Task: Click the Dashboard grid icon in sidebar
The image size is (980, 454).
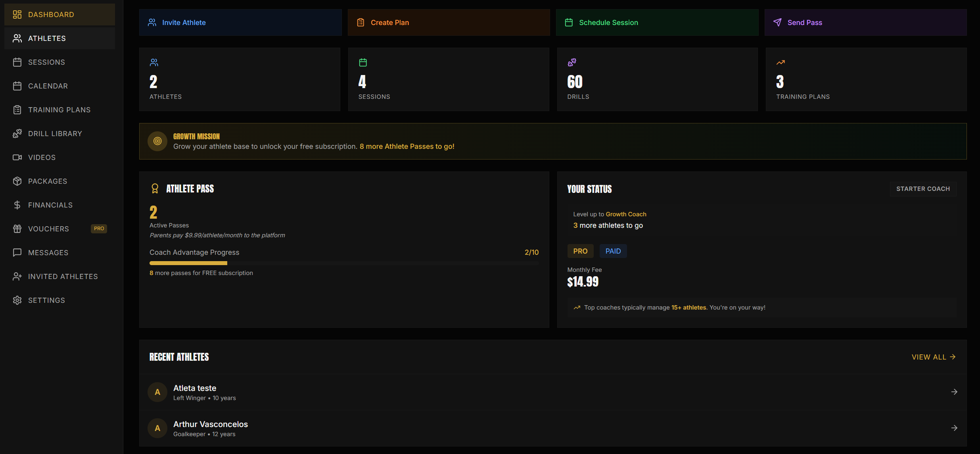Action: click(x=17, y=15)
